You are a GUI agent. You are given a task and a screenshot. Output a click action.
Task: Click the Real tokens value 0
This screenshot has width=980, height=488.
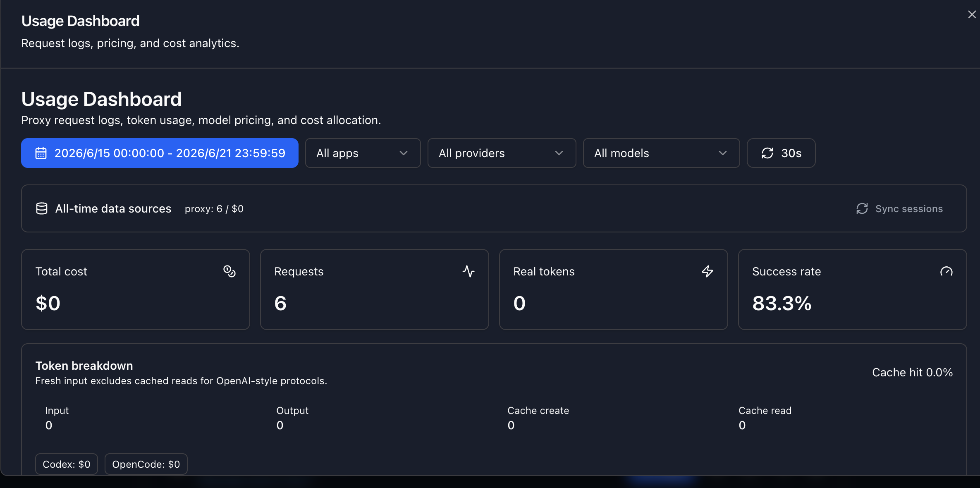point(519,303)
